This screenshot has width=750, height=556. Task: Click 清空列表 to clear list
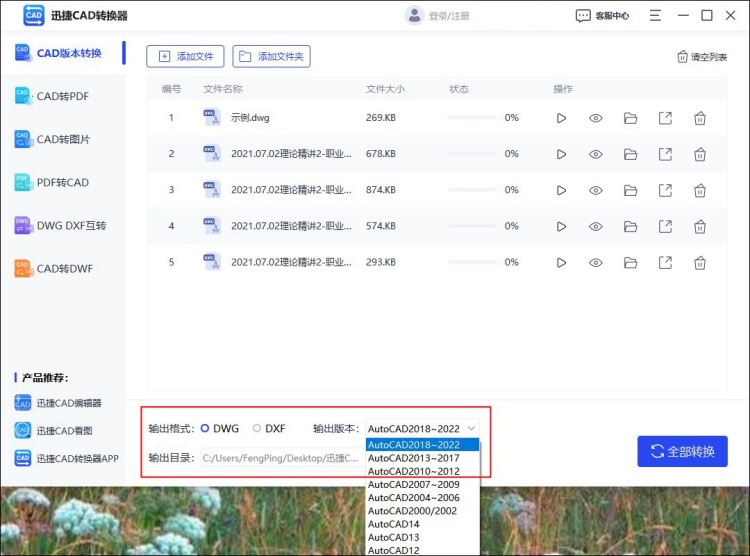coord(702,57)
